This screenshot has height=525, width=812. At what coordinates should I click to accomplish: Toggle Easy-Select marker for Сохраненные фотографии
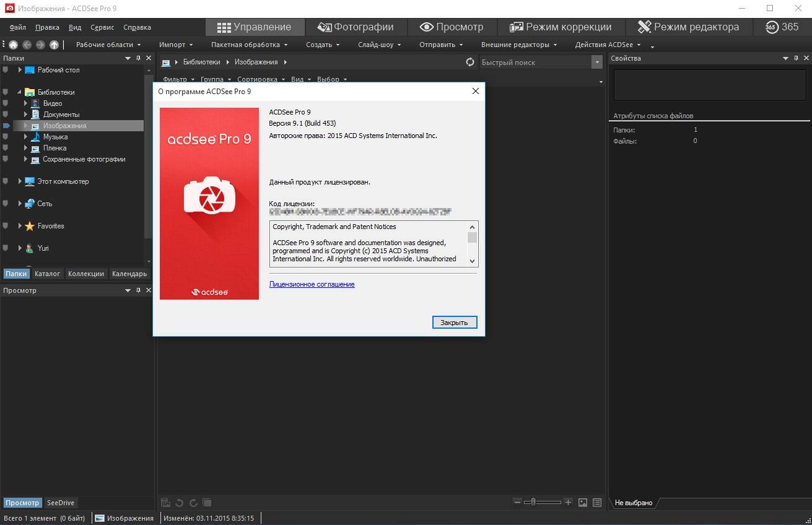[x=6, y=159]
